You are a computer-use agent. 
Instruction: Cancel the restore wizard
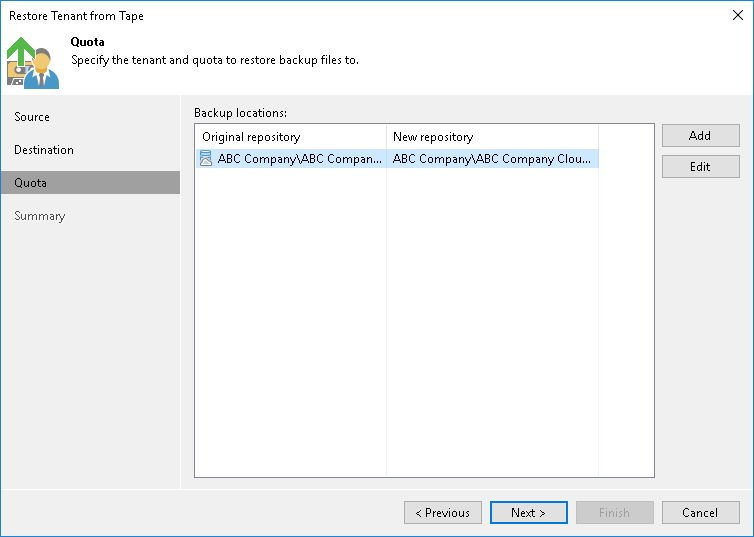pyautogui.click(x=700, y=512)
